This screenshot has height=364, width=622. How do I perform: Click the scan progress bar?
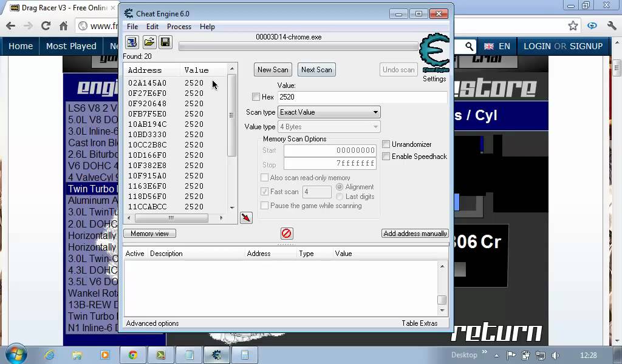coord(298,47)
